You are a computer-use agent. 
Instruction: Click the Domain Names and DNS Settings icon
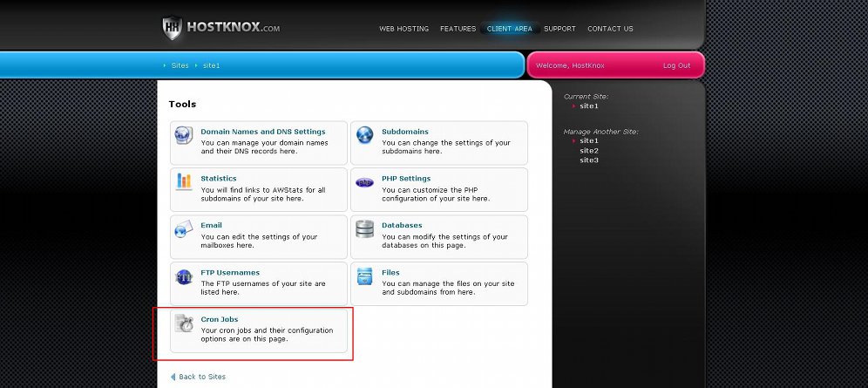click(x=184, y=135)
